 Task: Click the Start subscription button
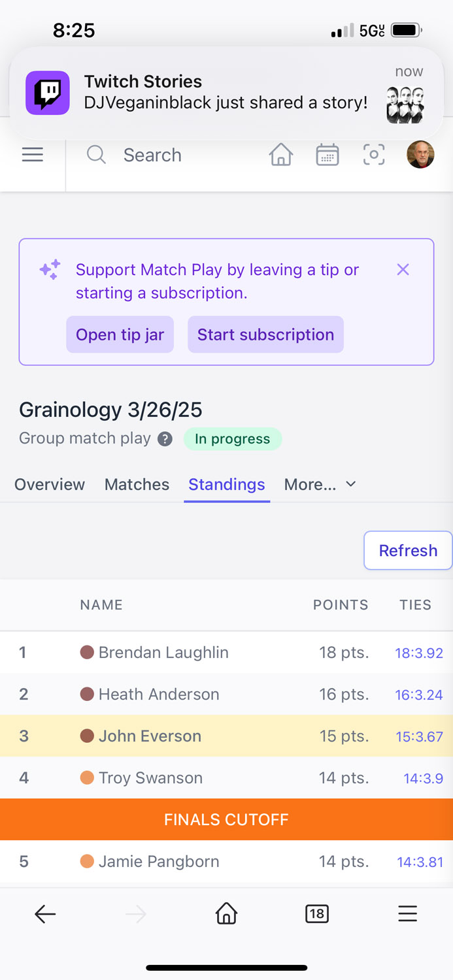point(265,335)
